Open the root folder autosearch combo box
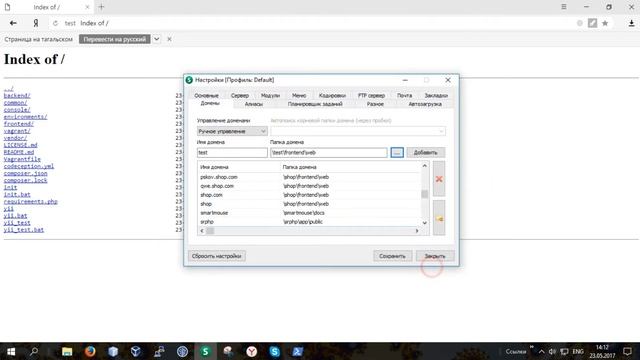Viewport: 640px width, 360px height. pos(358,131)
